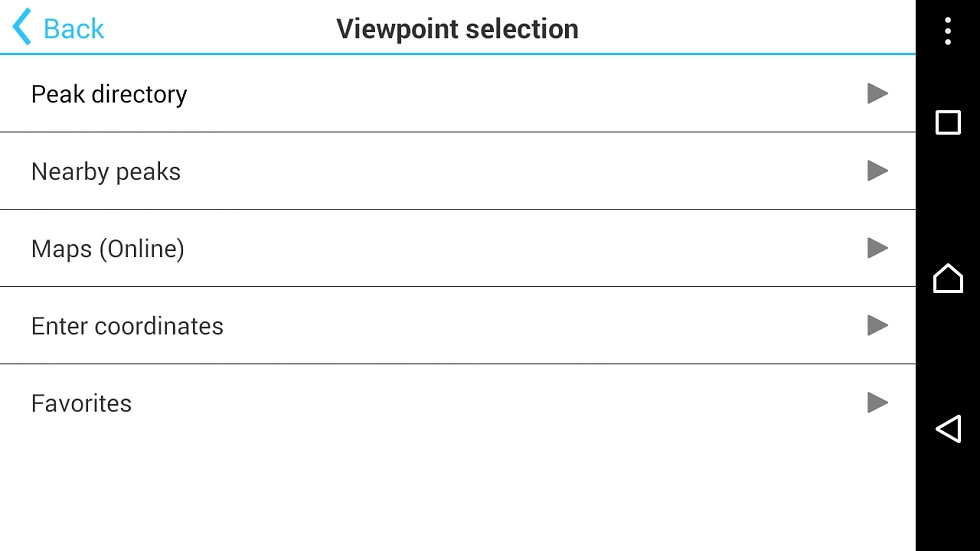
Task: Tap the Nearby peaks row middle area
Action: 500,171
